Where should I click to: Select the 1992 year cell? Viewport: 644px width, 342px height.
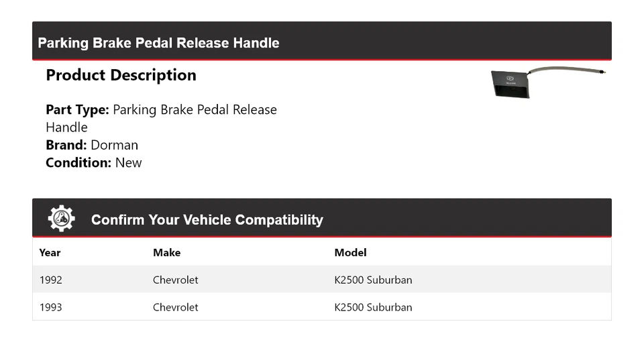click(50, 280)
